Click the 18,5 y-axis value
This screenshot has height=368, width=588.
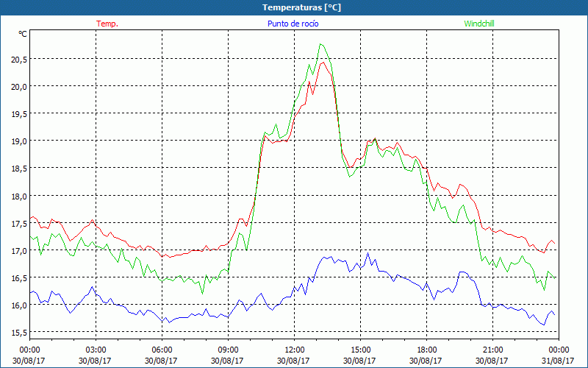click(x=19, y=169)
